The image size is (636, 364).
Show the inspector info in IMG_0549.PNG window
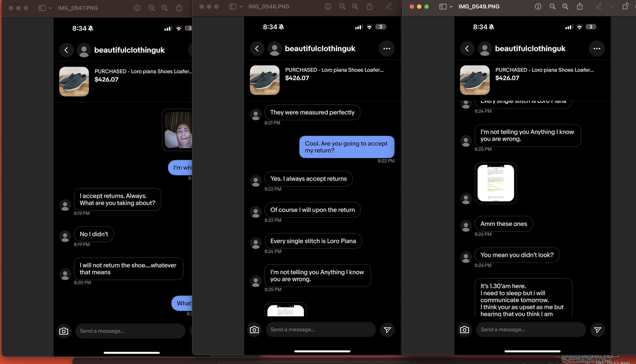pyautogui.click(x=538, y=6)
